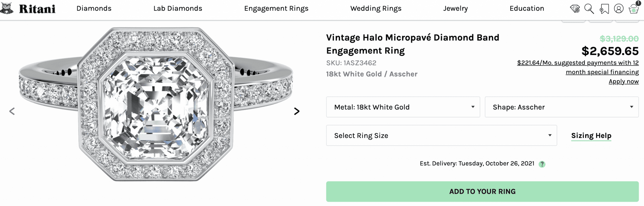Change diamond shape via Shape: Asscher dropdown
The width and height of the screenshot is (644, 206).
click(561, 107)
